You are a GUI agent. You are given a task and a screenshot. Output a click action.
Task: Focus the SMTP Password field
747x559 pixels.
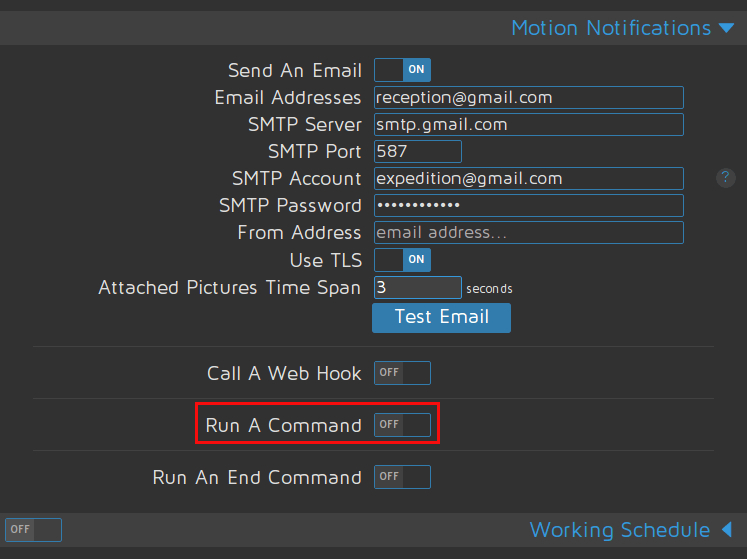tap(529, 206)
